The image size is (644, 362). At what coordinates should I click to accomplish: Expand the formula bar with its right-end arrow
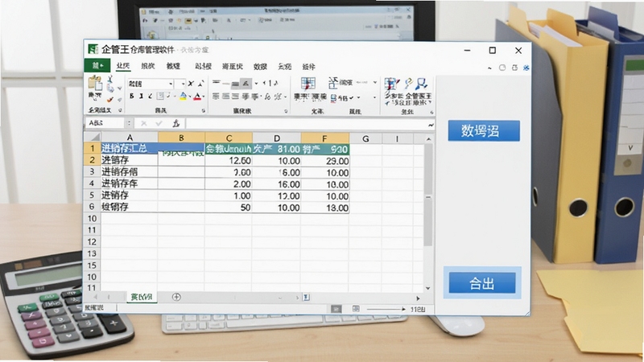[431, 125]
